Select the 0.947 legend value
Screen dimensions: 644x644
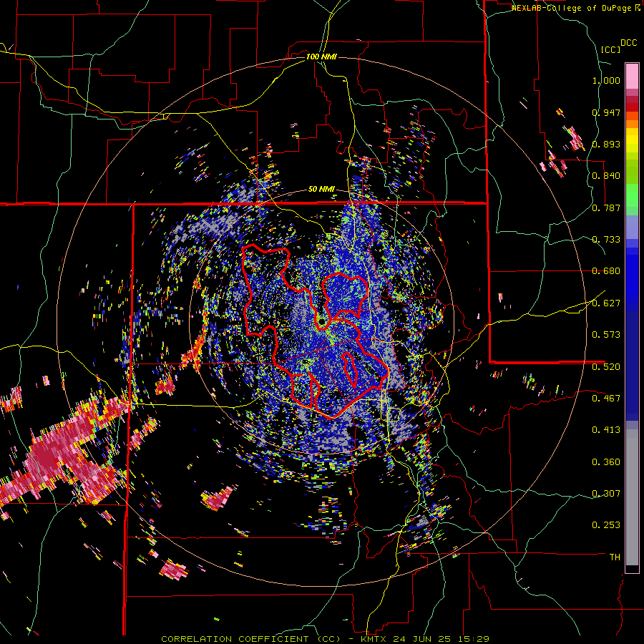pyautogui.click(x=606, y=112)
